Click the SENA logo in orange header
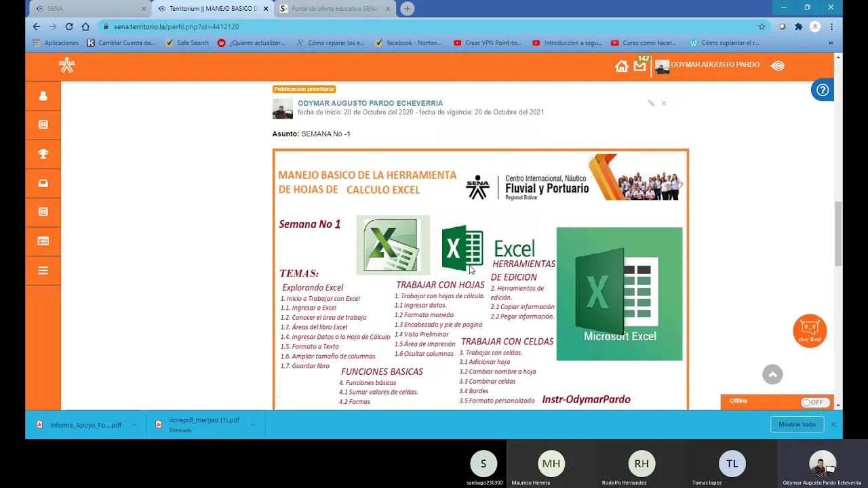The height and width of the screenshot is (488, 868). 66,65
